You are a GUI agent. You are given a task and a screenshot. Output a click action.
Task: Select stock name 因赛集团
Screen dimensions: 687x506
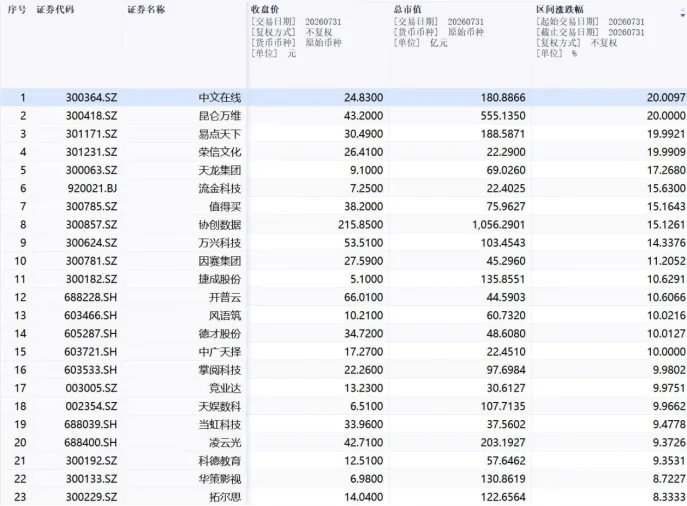coord(220,261)
